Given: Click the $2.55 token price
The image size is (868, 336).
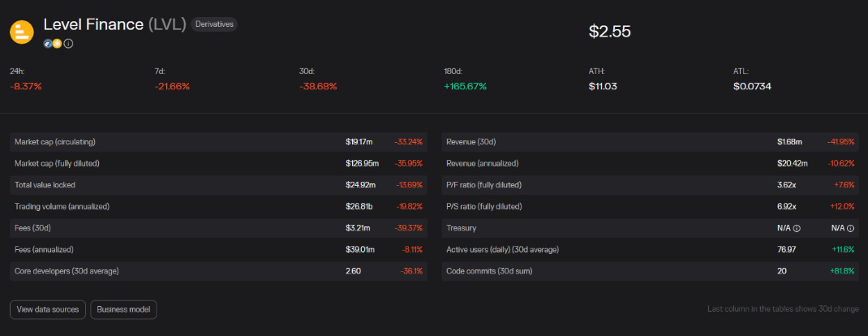Looking at the screenshot, I should click(x=609, y=32).
